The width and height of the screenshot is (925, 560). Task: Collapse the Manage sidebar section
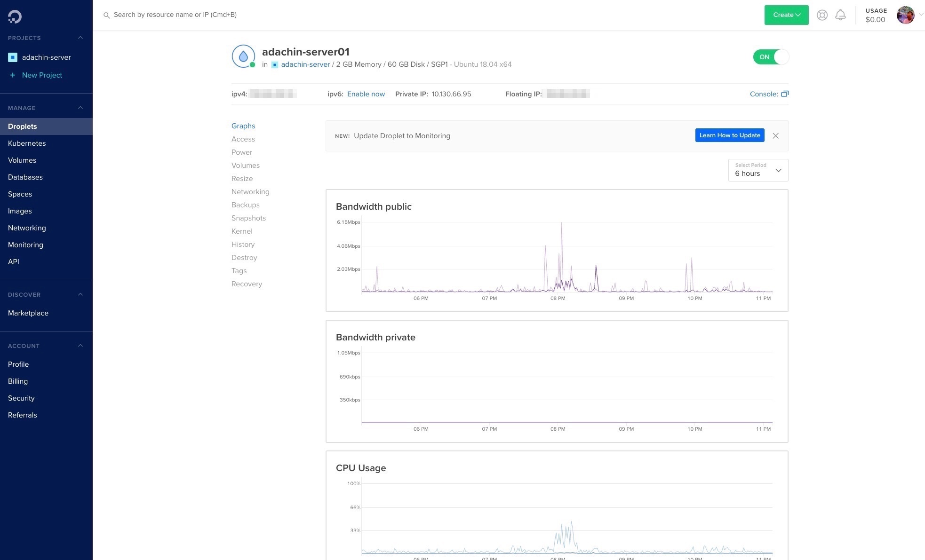(x=80, y=108)
